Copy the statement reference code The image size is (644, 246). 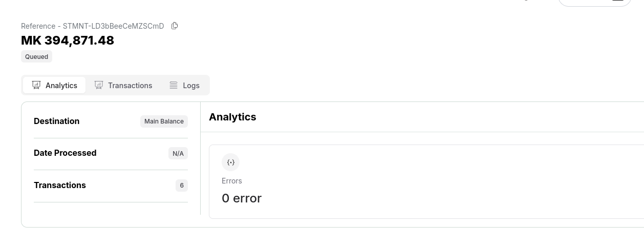coord(175,26)
